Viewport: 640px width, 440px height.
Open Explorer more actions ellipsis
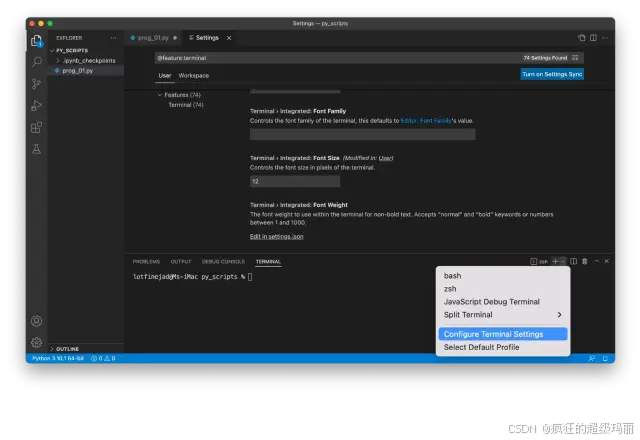113,38
